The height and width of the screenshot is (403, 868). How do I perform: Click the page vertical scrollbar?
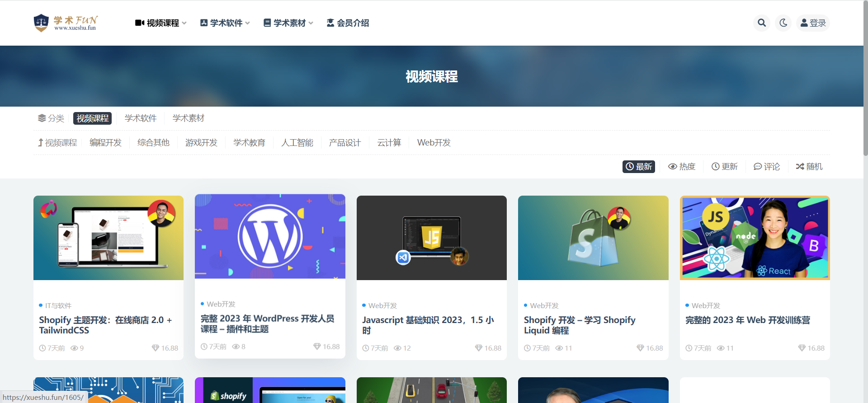coord(865,90)
